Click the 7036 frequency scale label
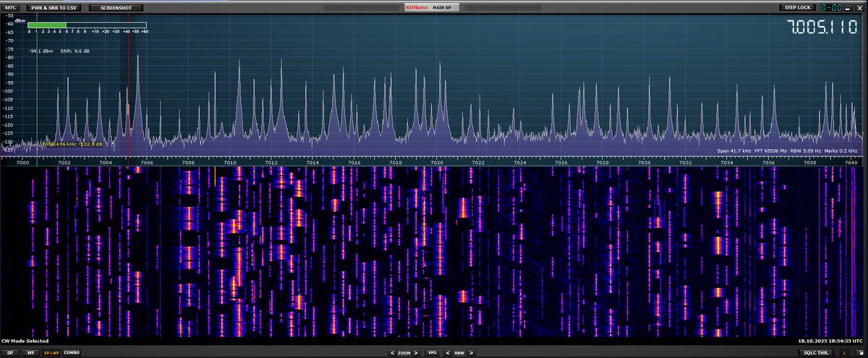 click(x=768, y=163)
